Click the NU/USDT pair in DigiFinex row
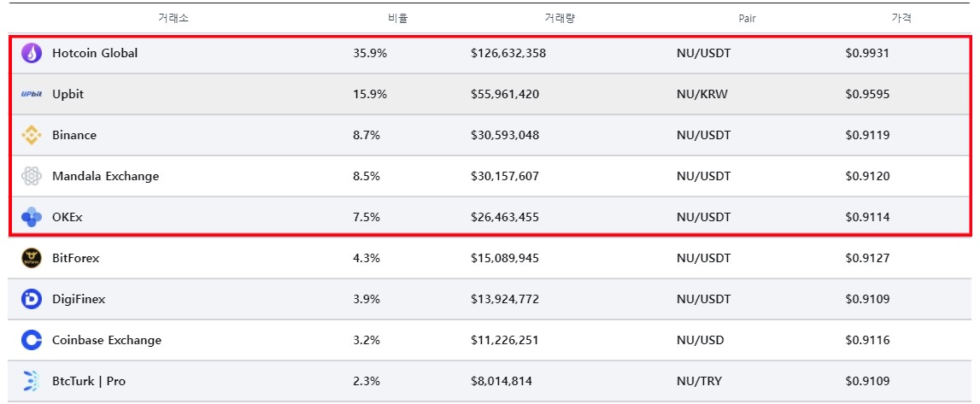The width and height of the screenshot is (980, 404). click(703, 299)
